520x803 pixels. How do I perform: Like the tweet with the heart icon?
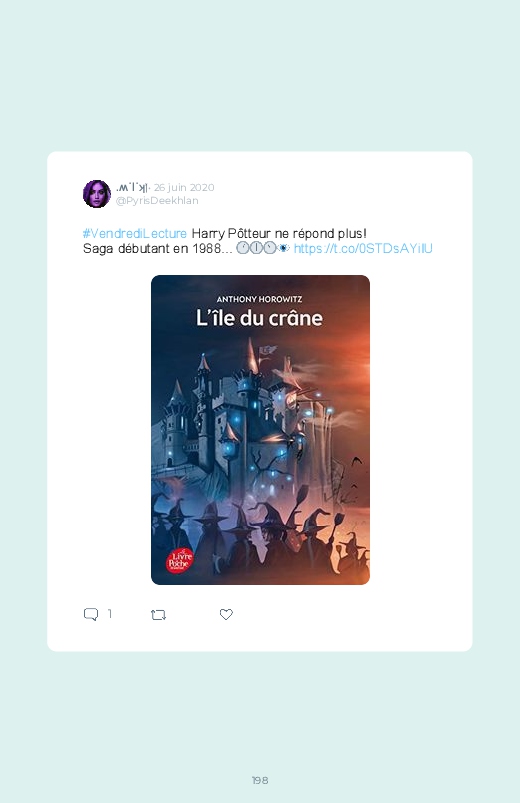point(226,614)
